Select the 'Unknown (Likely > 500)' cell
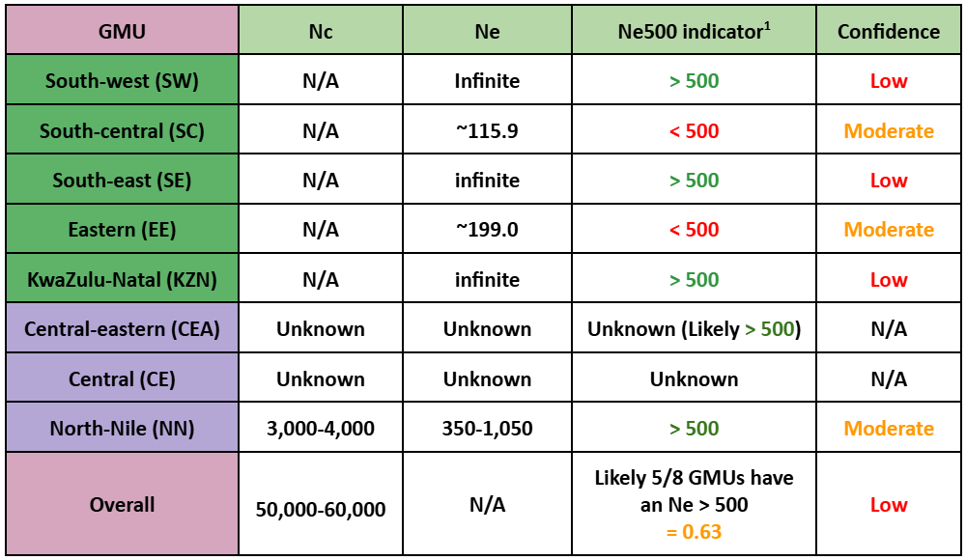 pyautogui.click(x=694, y=327)
